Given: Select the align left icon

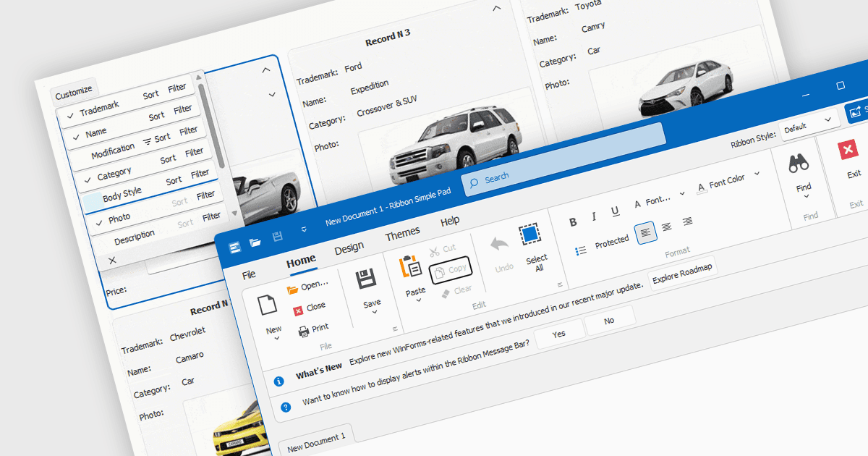Looking at the screenshot, I should pos(646,232).
